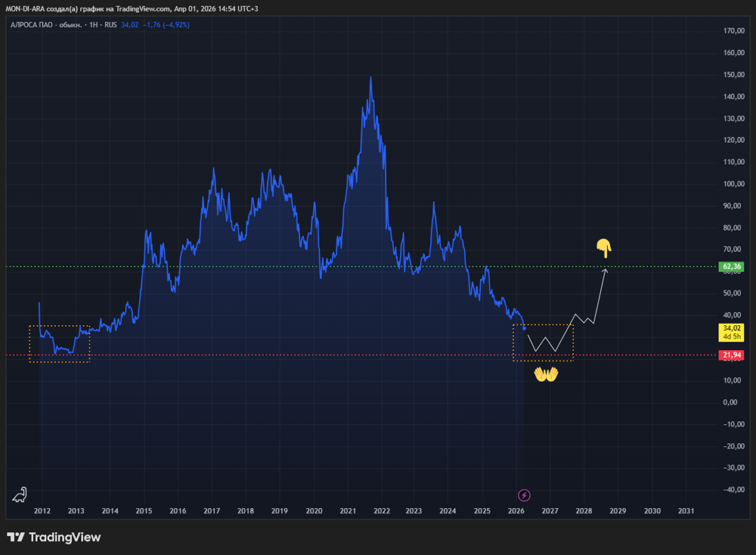Viewport: 756px width, 555px height.
Task: Click the −20,00 price axis label
Action: (x=734, y=447)
